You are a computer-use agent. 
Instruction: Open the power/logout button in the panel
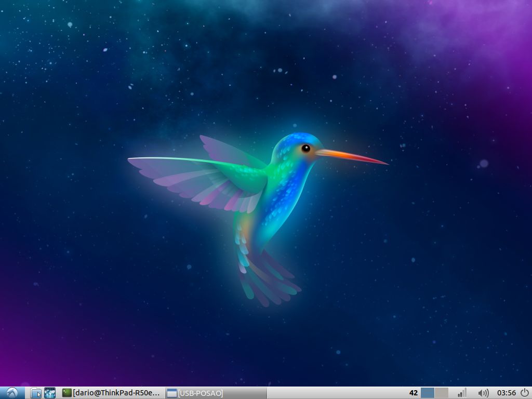[x=525, y=393]
